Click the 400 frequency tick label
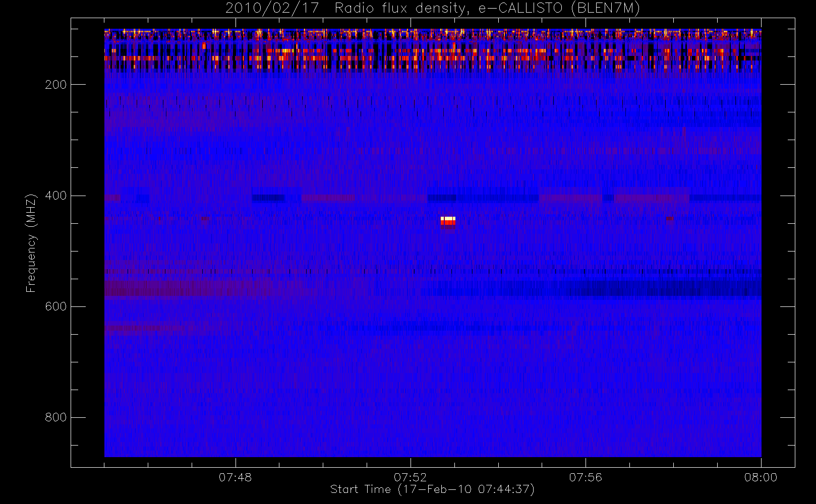 click(x=56, y=196)
